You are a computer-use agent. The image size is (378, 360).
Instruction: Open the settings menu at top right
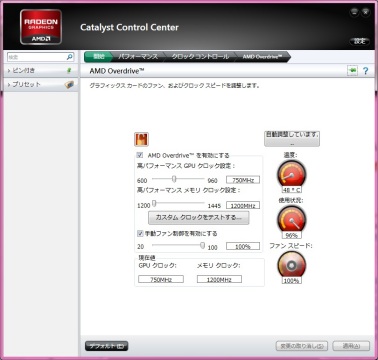click(359, 41)
